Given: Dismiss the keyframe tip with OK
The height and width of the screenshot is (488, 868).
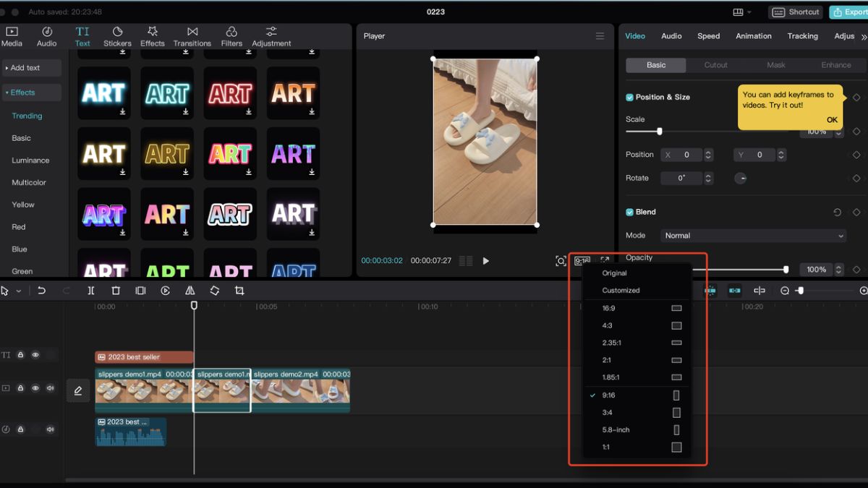Looking at the screenshot, I should [x=832, y=120].
